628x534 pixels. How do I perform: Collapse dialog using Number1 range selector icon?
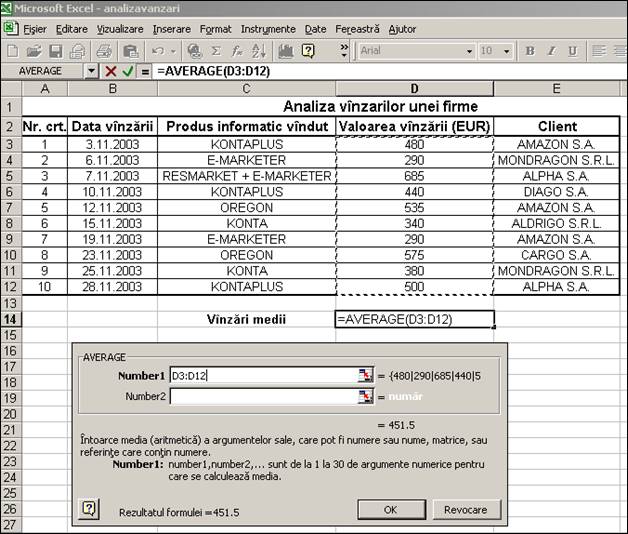[x=365, y=375]
